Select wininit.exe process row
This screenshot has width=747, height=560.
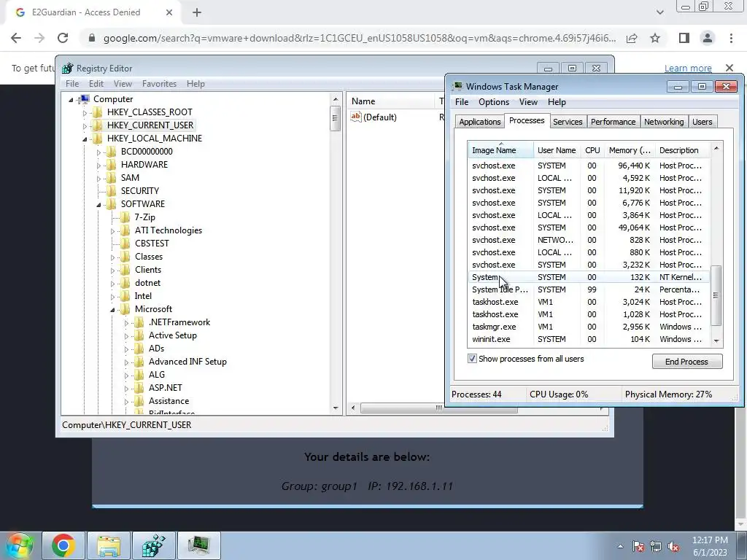(589, 339)
